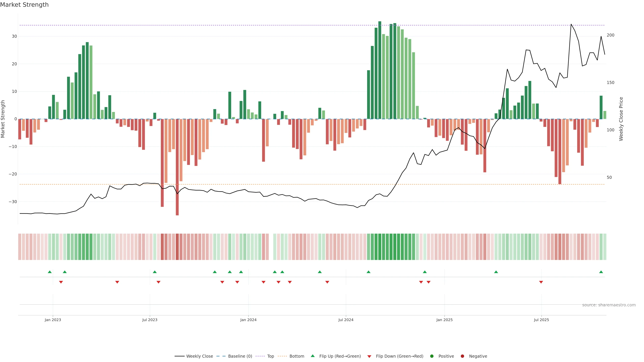Click the Market Strength chart title
644x362 pixels.
click(24, 5)
